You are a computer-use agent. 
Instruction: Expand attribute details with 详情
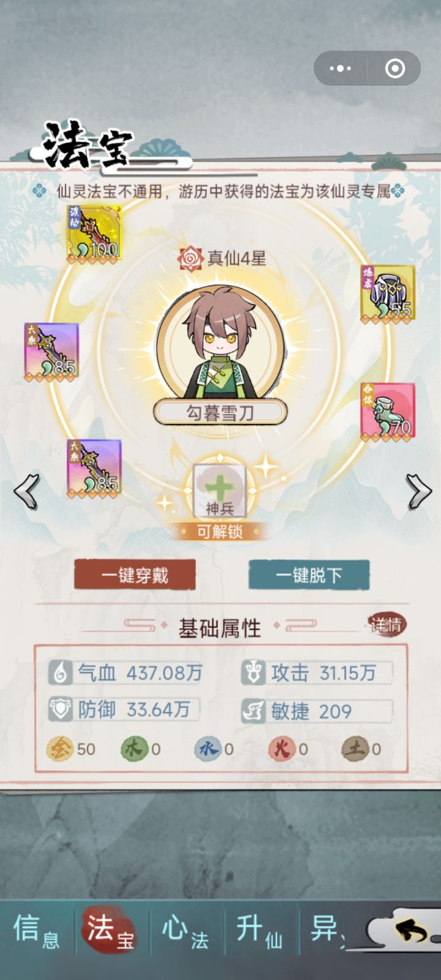pyautogui.click(x=386, y=625)
